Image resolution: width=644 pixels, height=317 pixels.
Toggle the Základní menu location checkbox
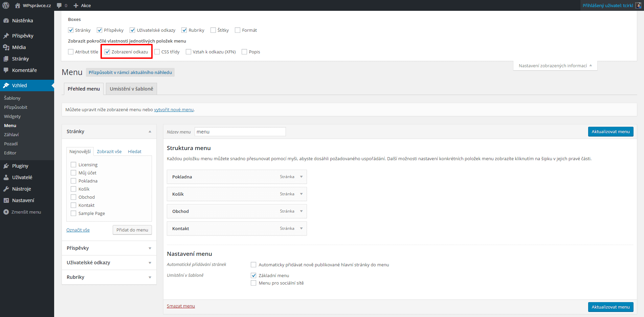(x=253, y=275)
